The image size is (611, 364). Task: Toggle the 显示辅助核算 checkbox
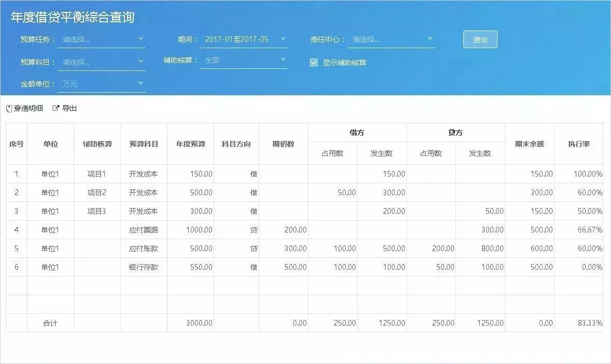click(x=314, y=63)
